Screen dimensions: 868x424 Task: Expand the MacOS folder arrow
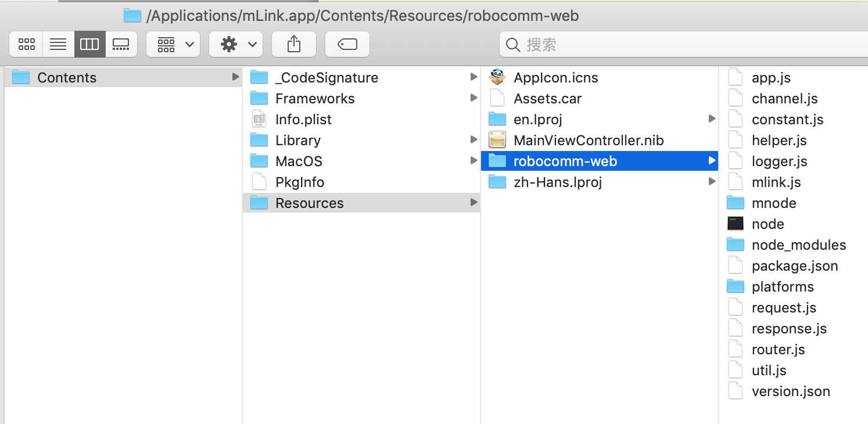tap(474, 160)
